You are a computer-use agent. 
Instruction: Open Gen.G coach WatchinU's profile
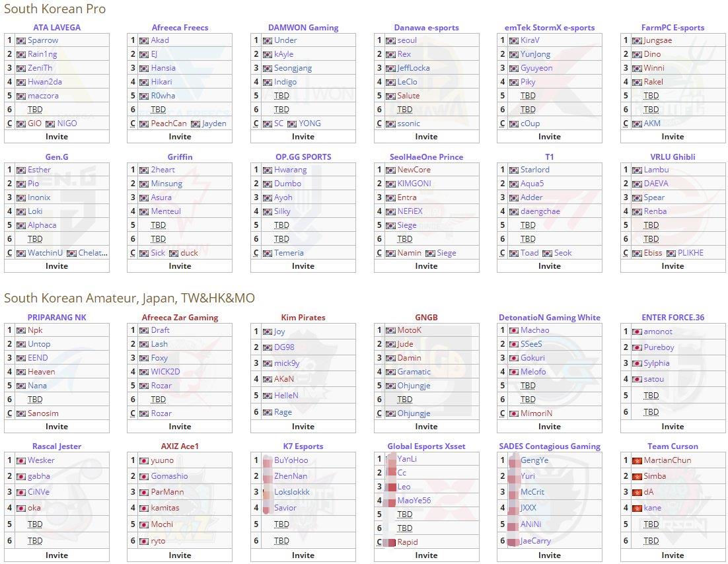click(45, 253)
